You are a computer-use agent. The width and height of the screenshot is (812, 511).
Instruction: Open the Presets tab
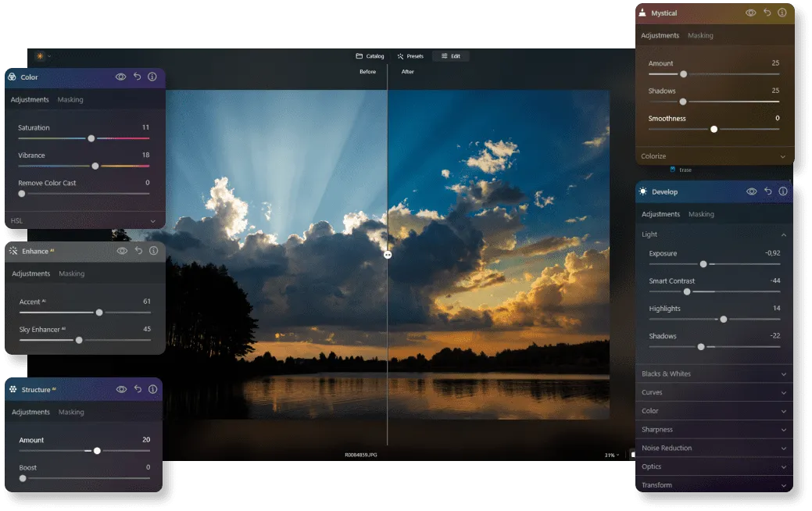tap(410, 56)
